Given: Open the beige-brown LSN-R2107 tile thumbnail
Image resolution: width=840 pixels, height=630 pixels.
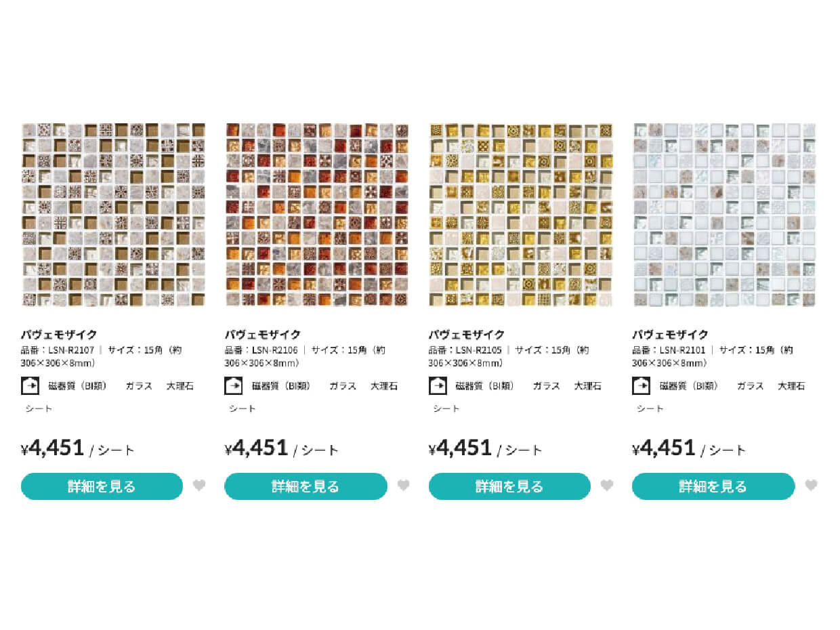Looking at the screenshot, I should click(113, 215).
